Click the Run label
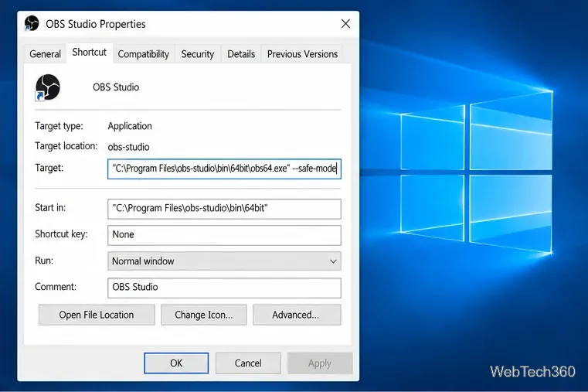The height and width of the screenshot is (392, 588). tap(44, 261)
